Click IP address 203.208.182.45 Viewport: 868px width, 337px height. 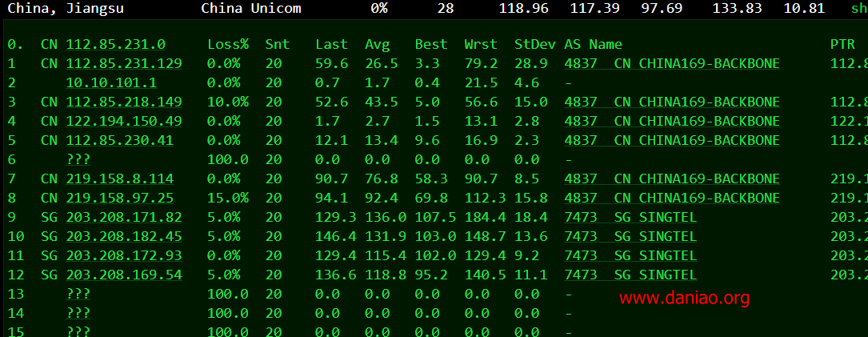(x=123, y=237)
